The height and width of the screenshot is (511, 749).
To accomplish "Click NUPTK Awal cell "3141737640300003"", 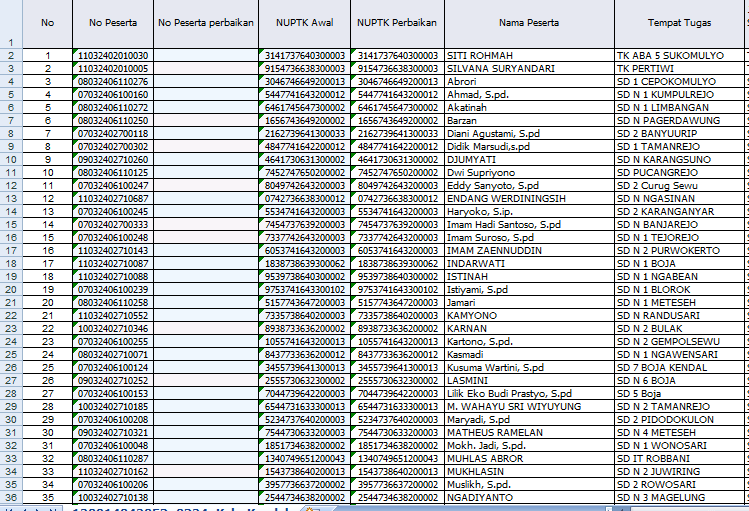I will (x=304, y=55).
